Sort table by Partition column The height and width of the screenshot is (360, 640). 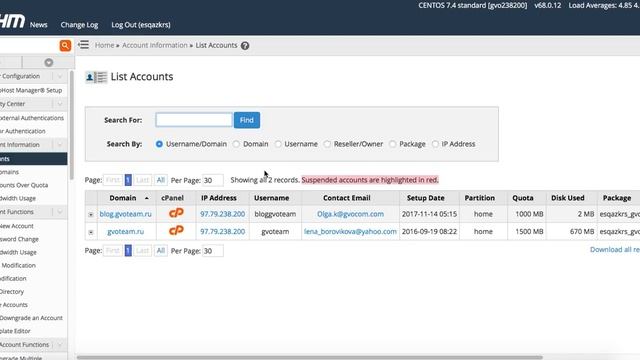pos(480,198)
